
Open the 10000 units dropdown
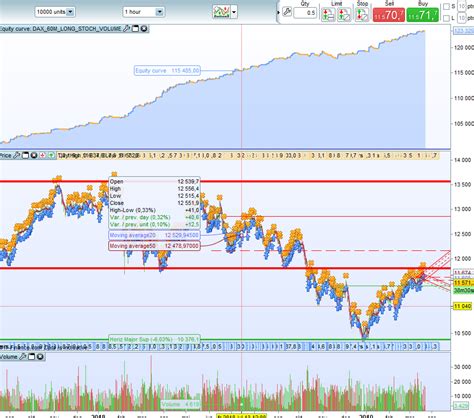55,12
